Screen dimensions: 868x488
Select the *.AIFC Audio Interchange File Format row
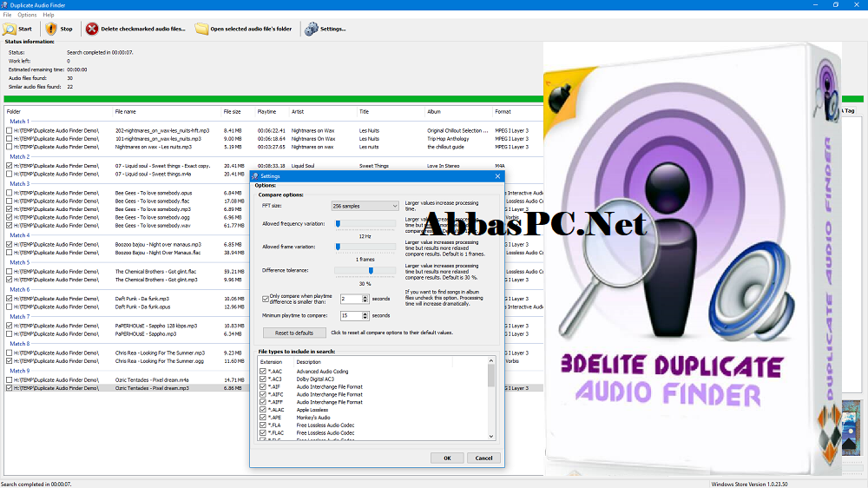tap(374, 395)
